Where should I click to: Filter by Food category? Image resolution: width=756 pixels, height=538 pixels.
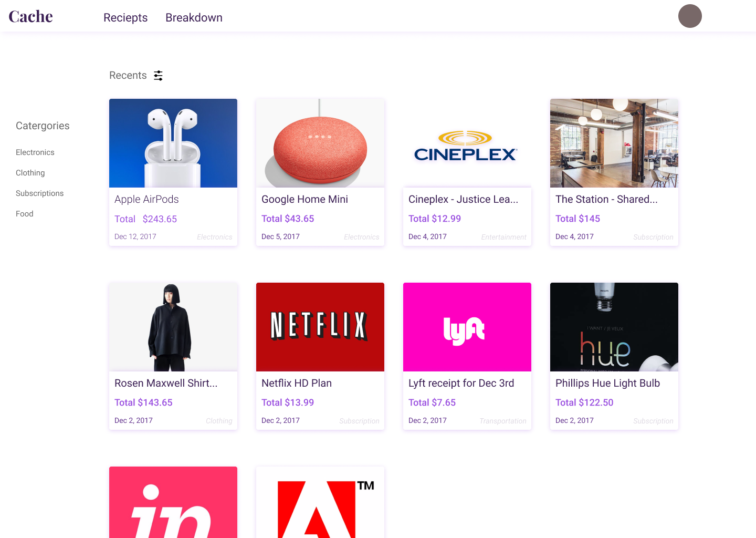pos(25,214)
